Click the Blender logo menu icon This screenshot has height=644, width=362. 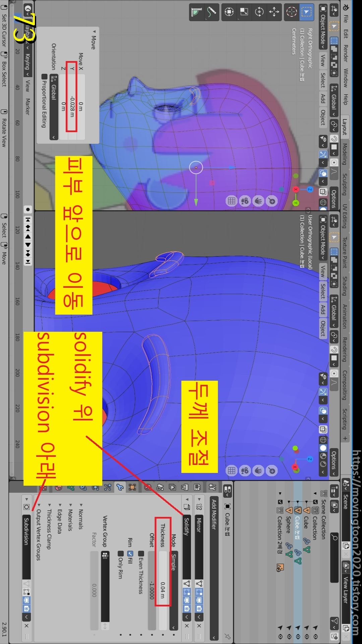pyautogui.click(x=346, y=7)
